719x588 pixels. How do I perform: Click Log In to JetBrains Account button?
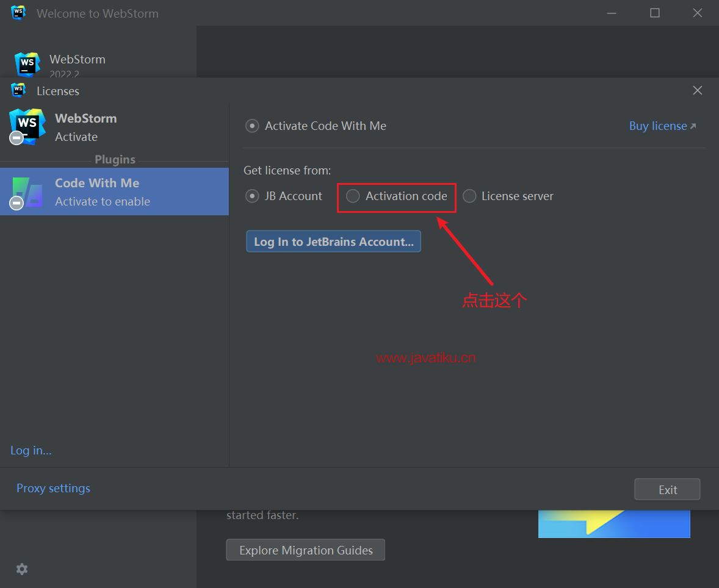[x=333, y=242]
